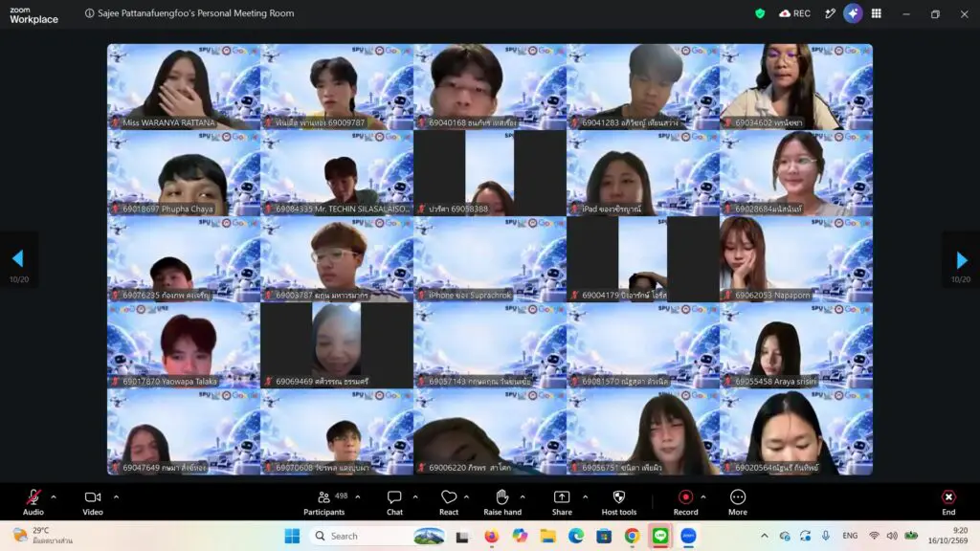
Task: Open Host tools shield
Action: click(x=619, y=502)
